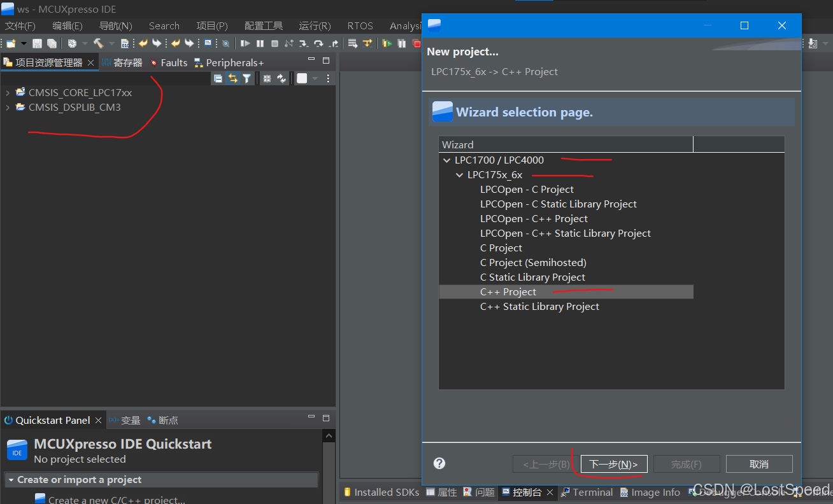Minimize the project explorer panel
This screenshot has width=833, height=504.
coord(311,60)
